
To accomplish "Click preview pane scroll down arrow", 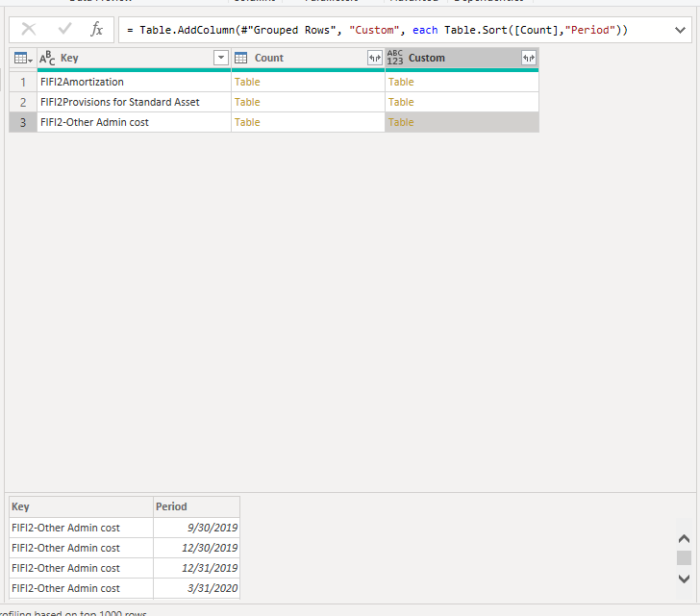I will 684,579.
